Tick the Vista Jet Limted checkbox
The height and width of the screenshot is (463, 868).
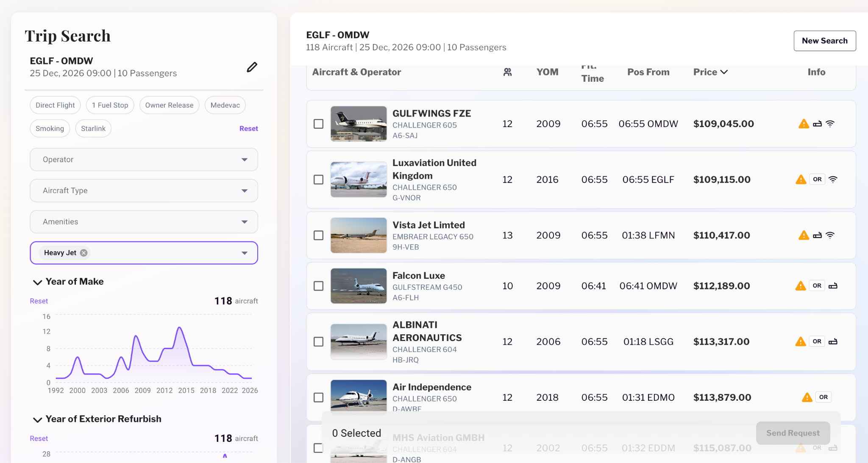(x=318, y=235)
